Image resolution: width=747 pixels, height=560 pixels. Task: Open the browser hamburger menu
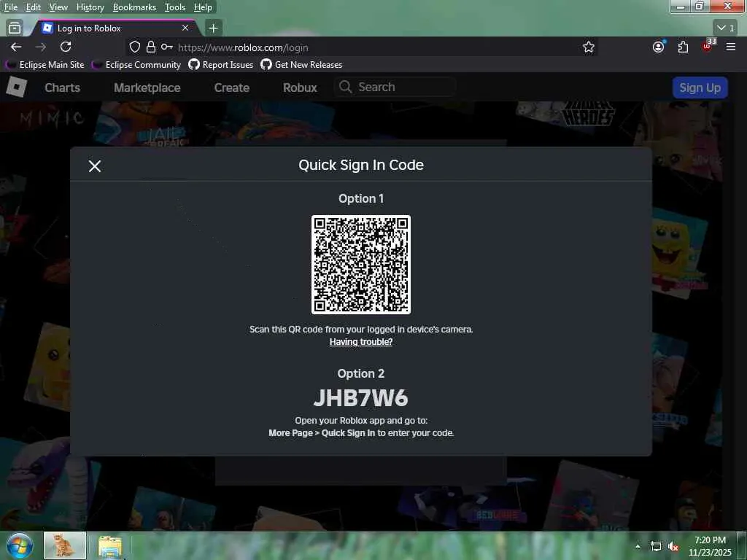click(x=731, y=47)
